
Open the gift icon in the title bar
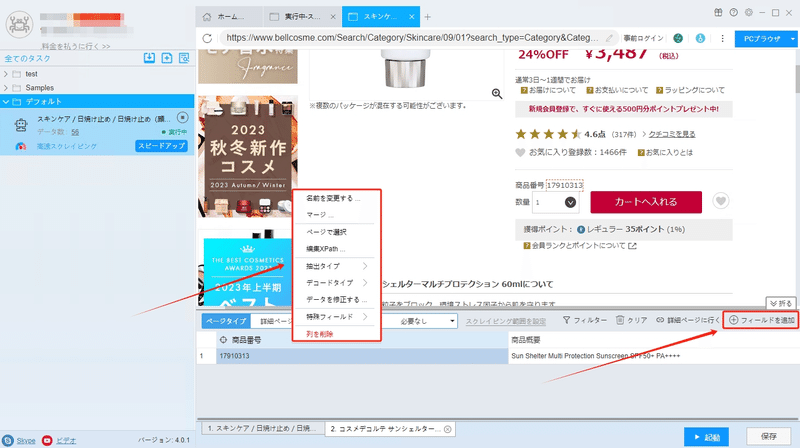[x=718, y=13]
